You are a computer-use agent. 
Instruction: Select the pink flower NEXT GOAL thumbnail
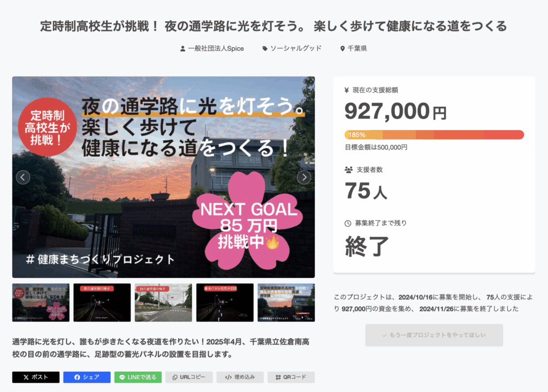click(x=41, y=303)
